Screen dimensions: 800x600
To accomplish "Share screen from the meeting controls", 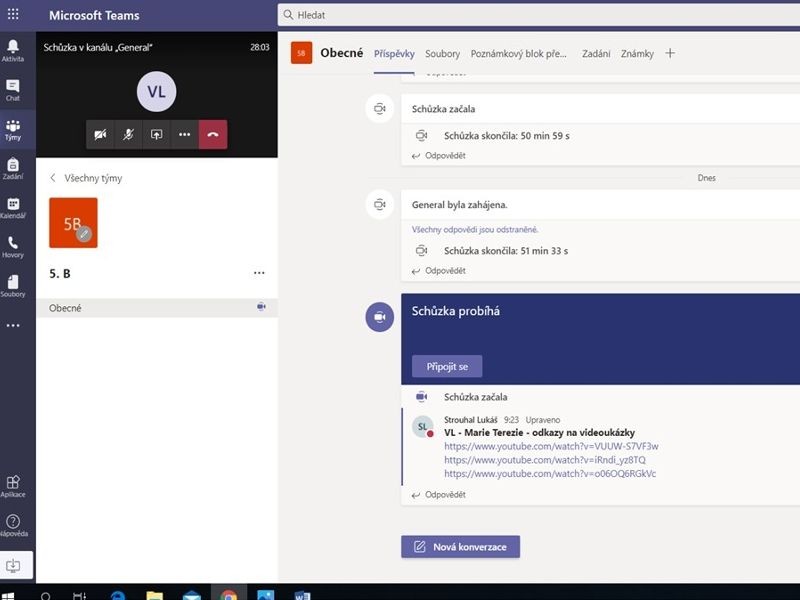I will click(x=156, y=134).
